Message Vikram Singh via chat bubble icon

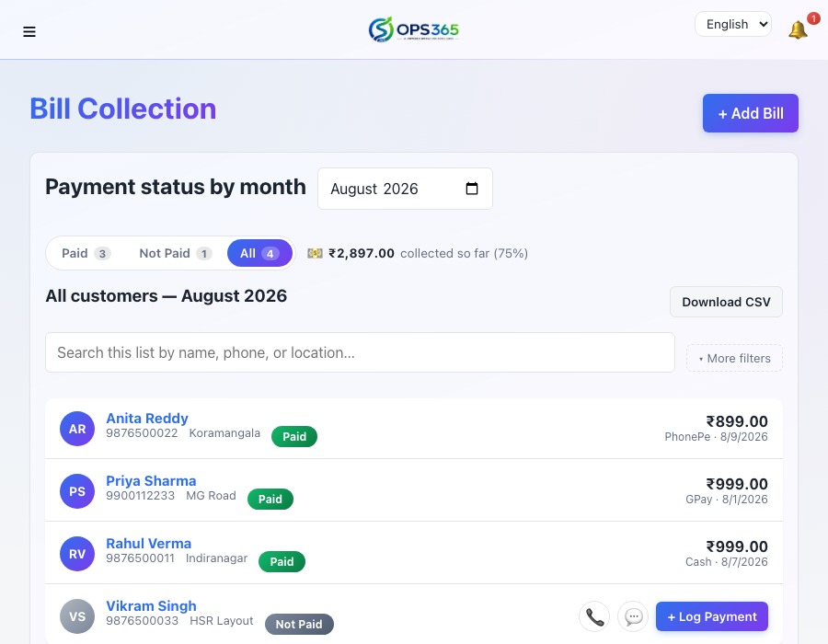click(x=633, y=616)
